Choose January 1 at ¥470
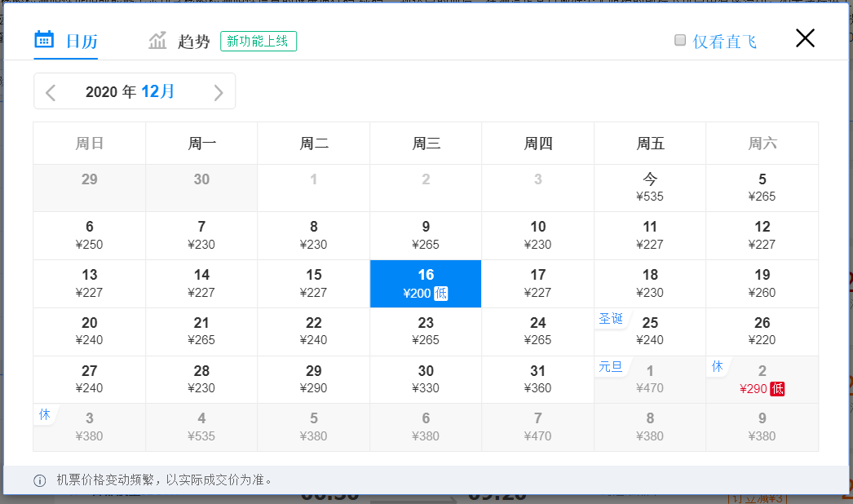The image size is (853, 504). (650, 379)
